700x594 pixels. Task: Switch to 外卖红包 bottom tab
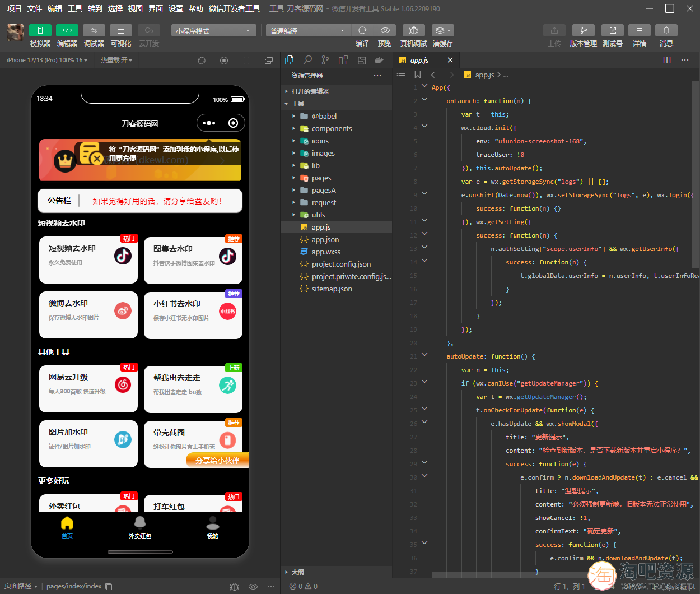tap(140, 527)
